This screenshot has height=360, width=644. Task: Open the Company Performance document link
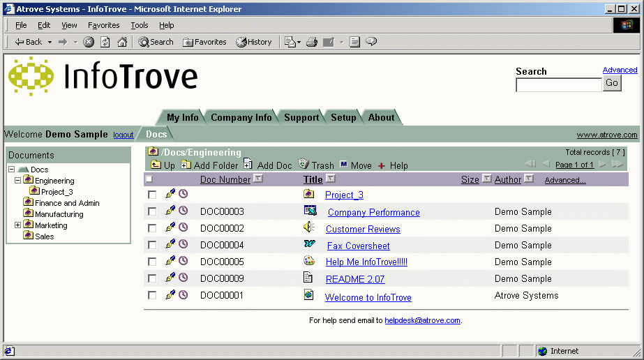[374, 212]
